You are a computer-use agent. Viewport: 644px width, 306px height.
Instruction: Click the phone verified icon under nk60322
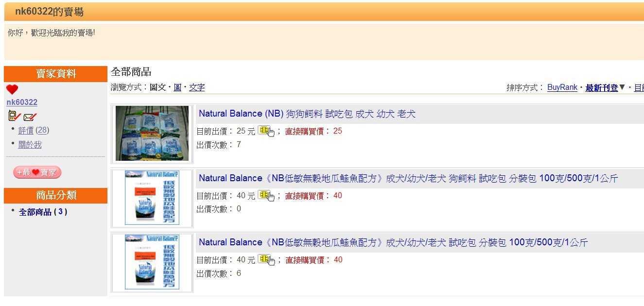(14, 116)
